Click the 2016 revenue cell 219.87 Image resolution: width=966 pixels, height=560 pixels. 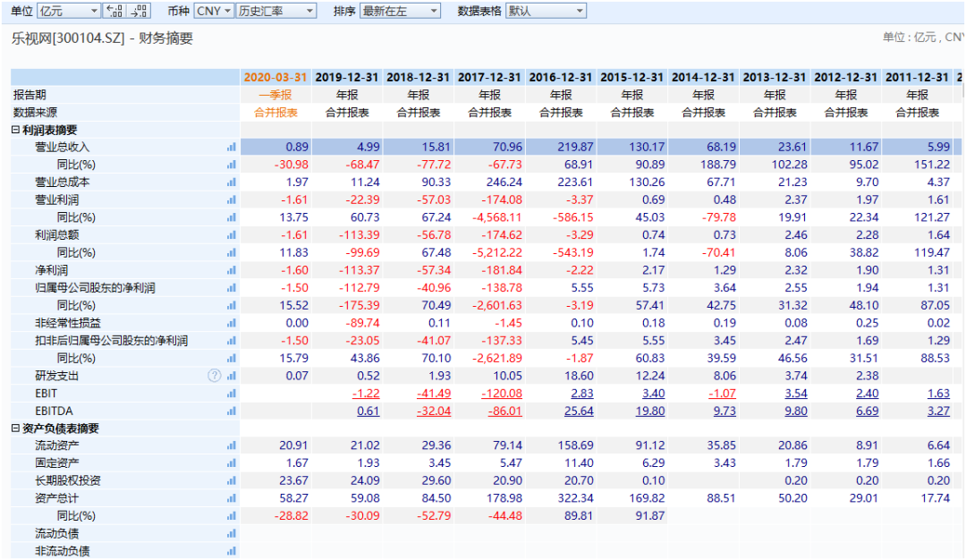[x=561, y=148]
